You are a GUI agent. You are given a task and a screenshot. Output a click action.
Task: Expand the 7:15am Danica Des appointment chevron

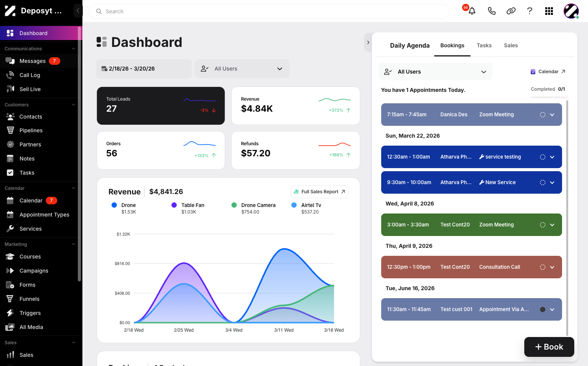[x=552, y=115]
